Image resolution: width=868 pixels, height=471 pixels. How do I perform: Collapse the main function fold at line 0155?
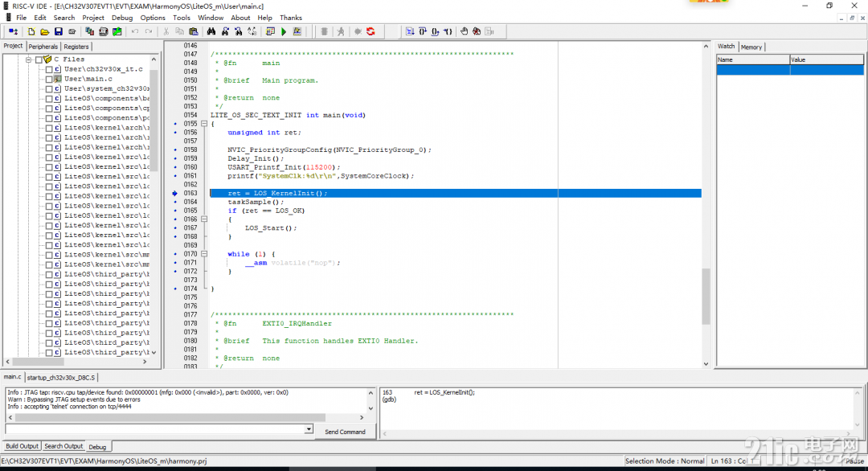pos(204,124)
